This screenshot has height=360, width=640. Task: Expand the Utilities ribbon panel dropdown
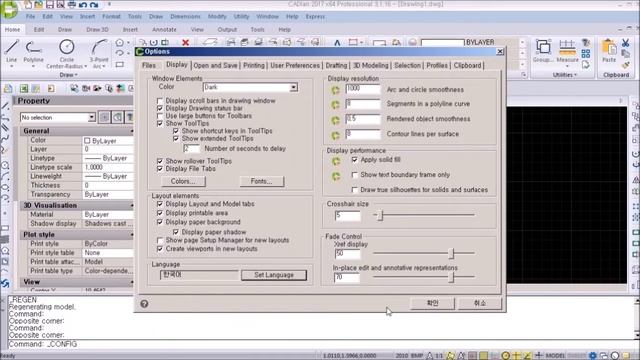(x=565, y=75)
